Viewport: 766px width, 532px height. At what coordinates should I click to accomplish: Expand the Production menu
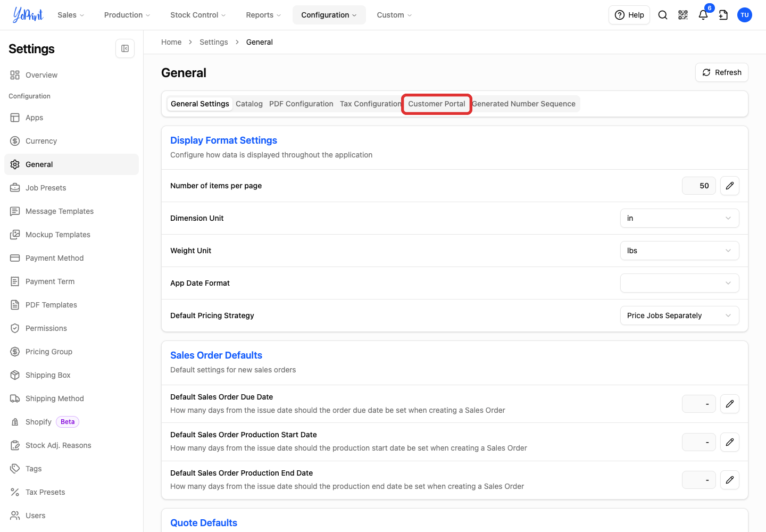pos(127,15)
